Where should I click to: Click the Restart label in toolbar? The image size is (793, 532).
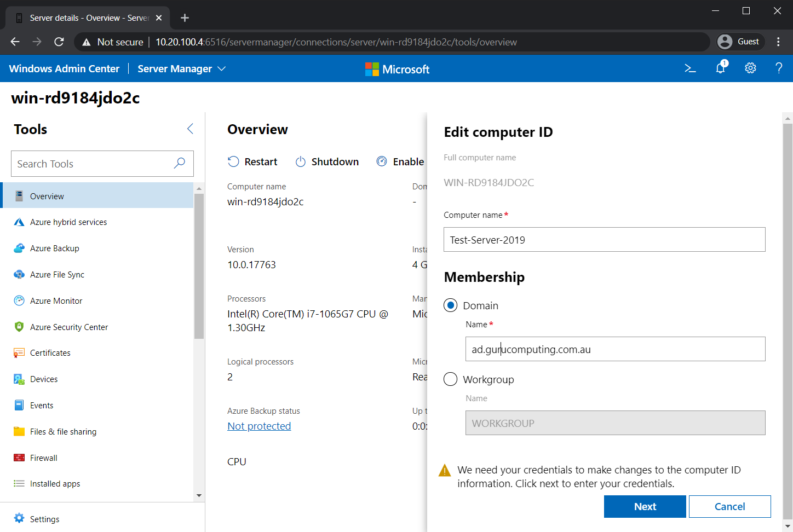(261, 161)
